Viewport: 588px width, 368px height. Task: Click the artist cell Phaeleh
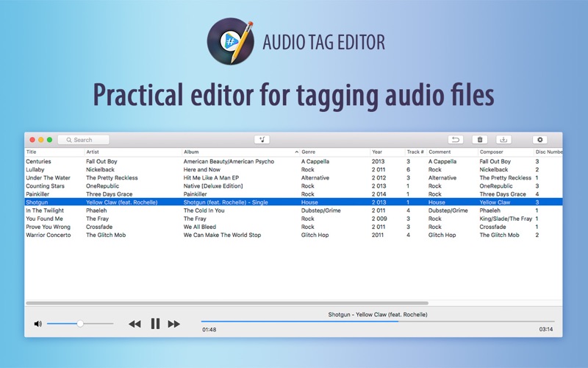96,210
